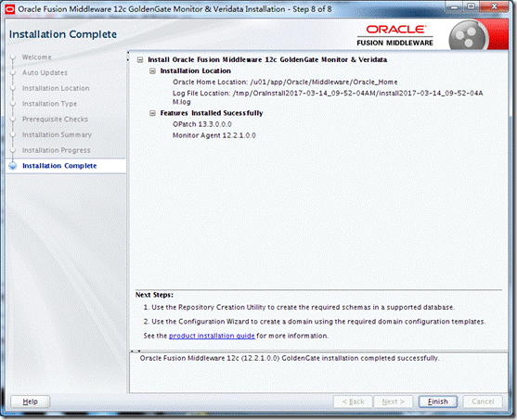Select the Monitor Agent 12.2.1.0.0 entry

[x=214, y=135]
